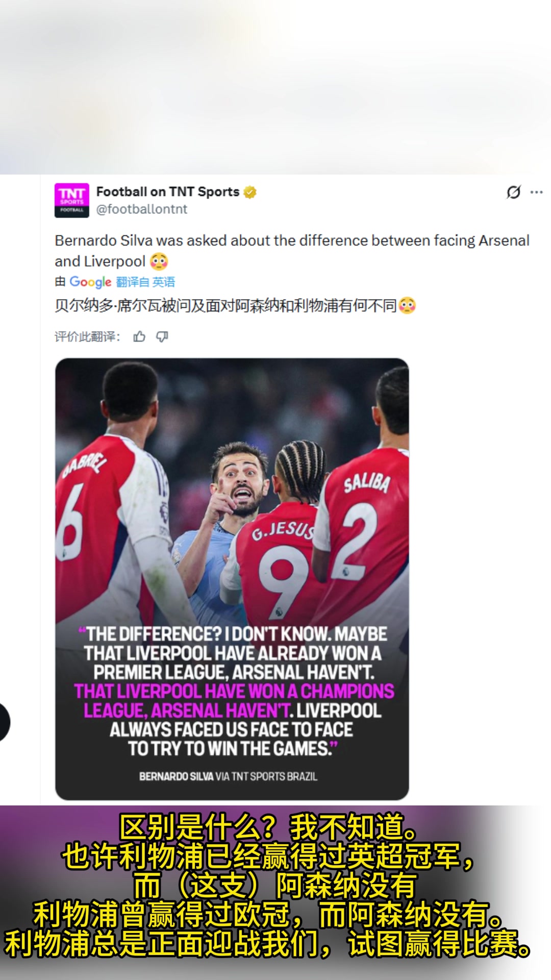This screenshot has height=980, width=551.
Task: Open the Grok slashed-circle icon
Action: (513, 192)
